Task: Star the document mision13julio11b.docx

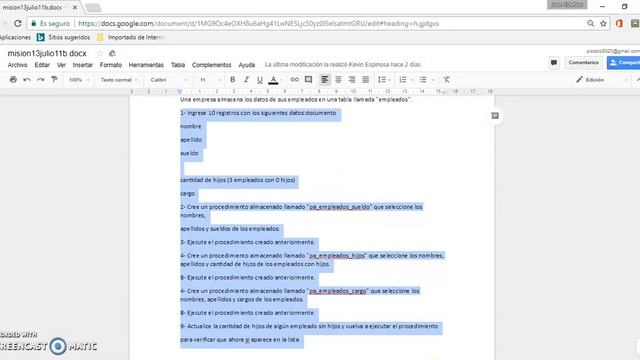Action: (100, 53)
